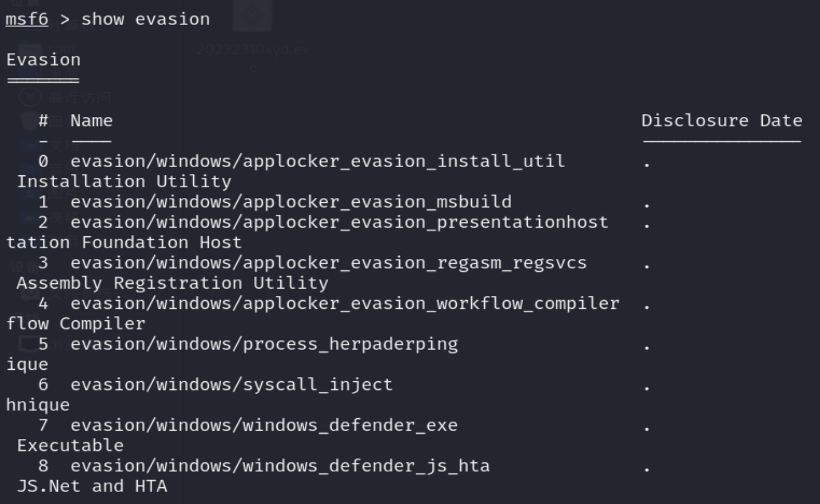Select the applocker_evasion_msbuild module entry
This screenshot has height=504, width=820.
pyautogui.click(x=290, y=202)
